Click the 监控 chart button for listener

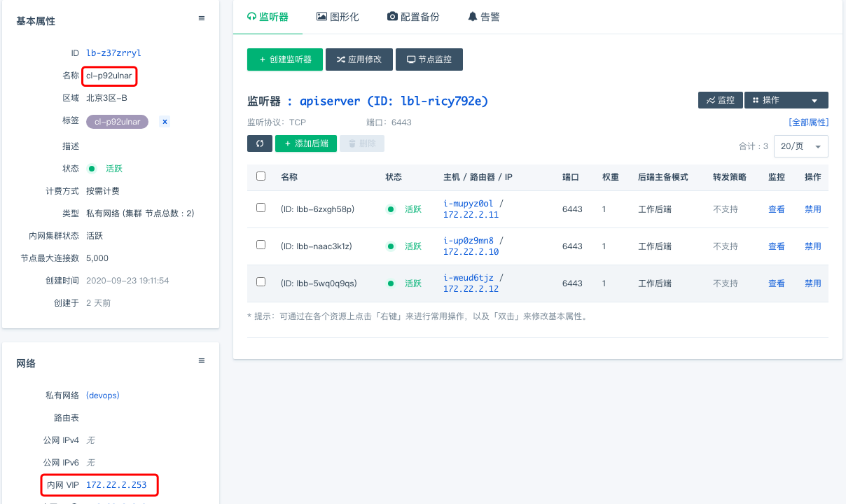pos(720,101)
